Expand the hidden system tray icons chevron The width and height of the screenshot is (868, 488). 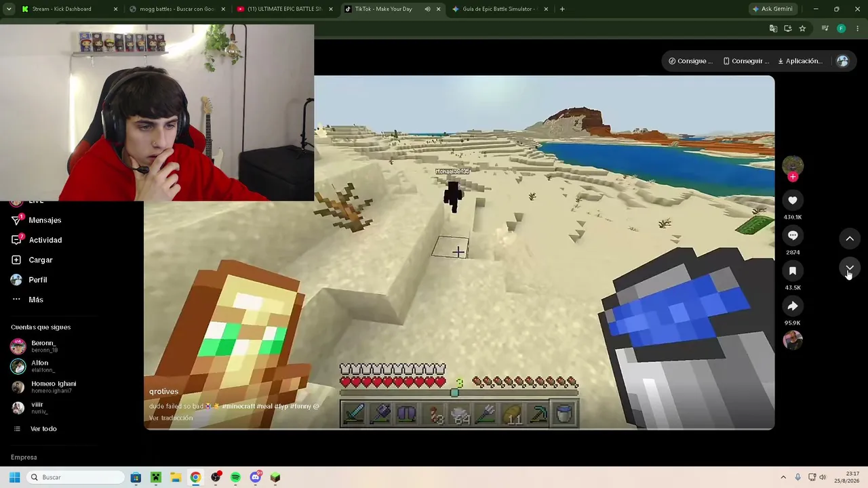coord(783,477)
